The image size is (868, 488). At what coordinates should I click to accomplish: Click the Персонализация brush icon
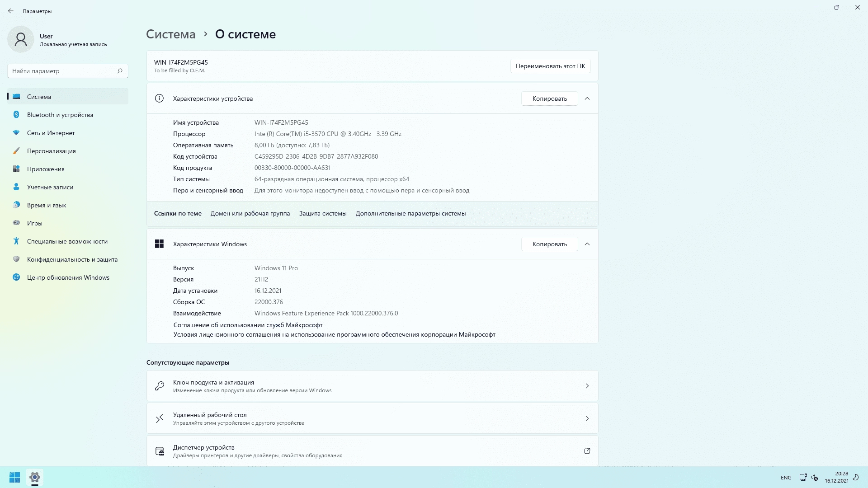[x=16, y=150]
